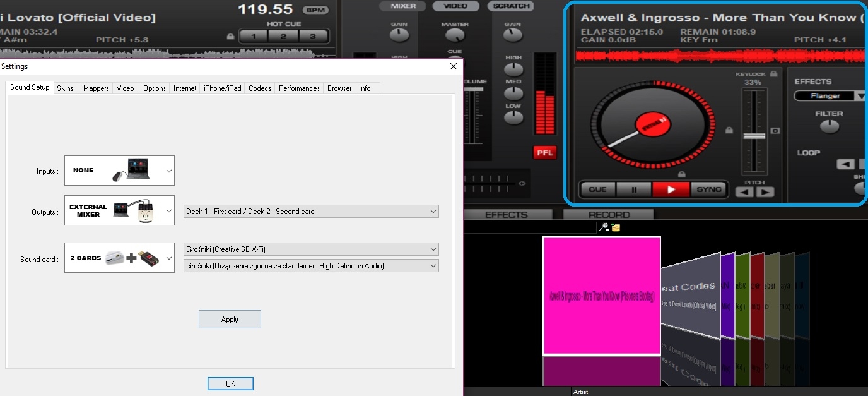This screenshot has height=396, width=868.
Task: Click the add folder icon
Action: (616, 227)
